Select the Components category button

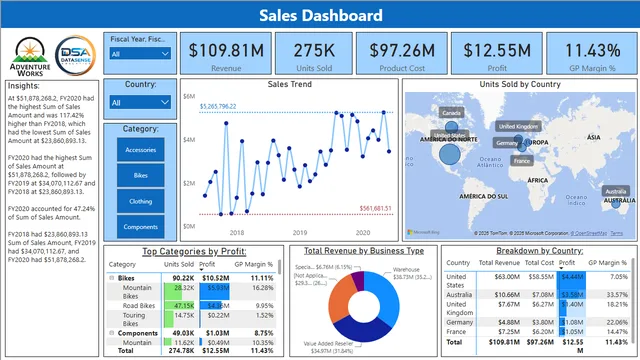pyautogui.click(x=140, y=227)
